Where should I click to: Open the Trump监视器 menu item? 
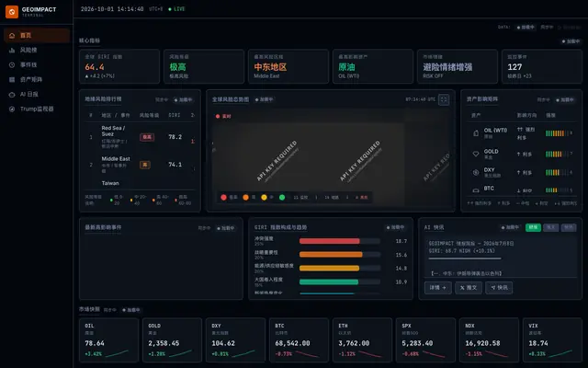pyautogui.click(x=37, y=109)
